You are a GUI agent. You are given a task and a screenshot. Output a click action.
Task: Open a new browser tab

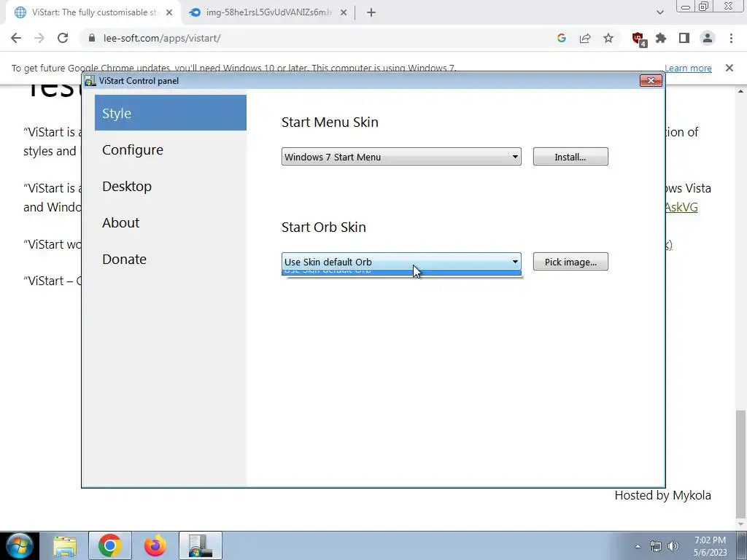click(371, 13)
